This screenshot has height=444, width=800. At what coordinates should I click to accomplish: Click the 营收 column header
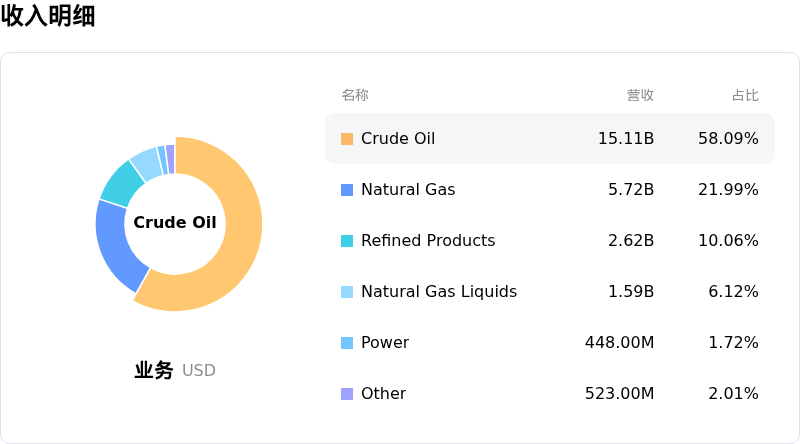coord(640,95)
